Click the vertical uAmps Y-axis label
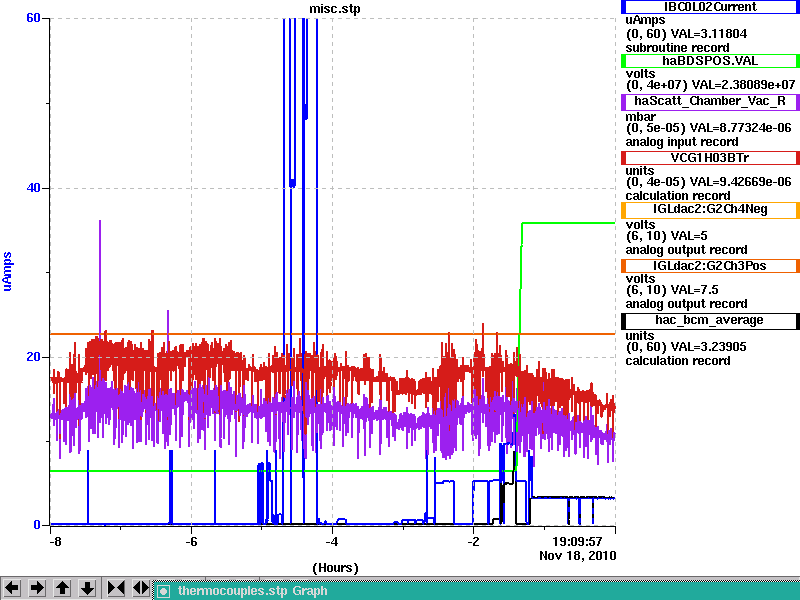The image size is (800, 600). (7, 271)
